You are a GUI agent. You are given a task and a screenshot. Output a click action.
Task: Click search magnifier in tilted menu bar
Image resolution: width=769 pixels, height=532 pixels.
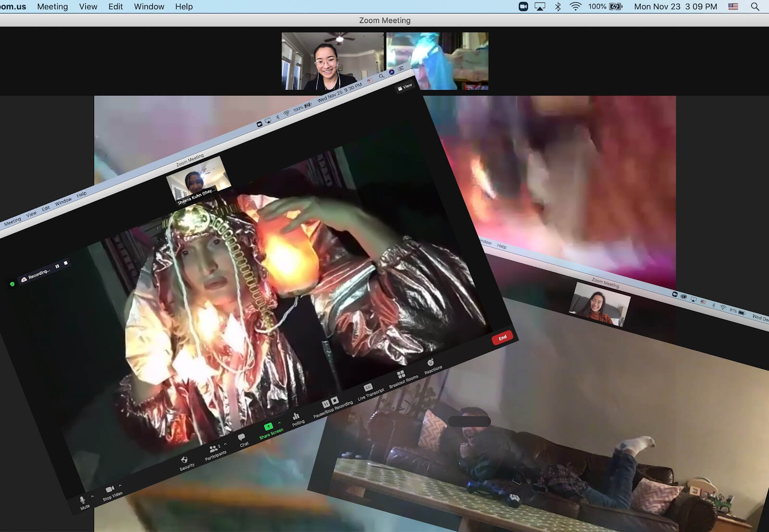[x=382, y=76]
